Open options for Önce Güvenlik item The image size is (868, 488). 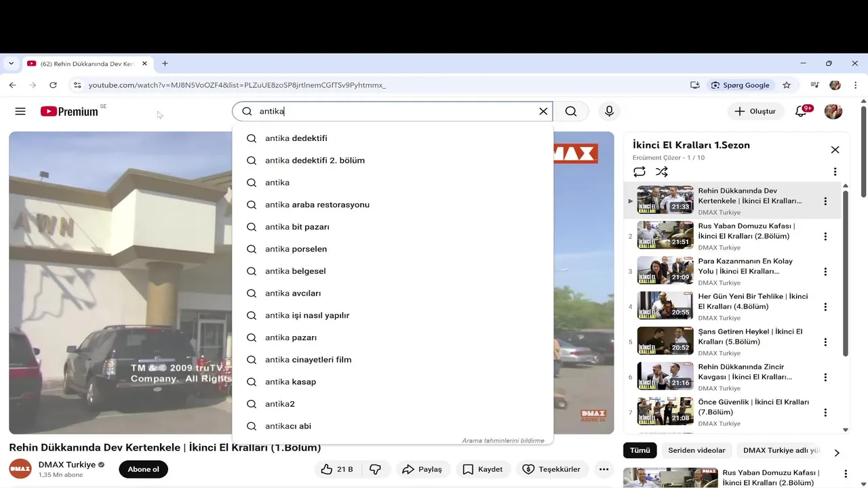coord(825,413)
